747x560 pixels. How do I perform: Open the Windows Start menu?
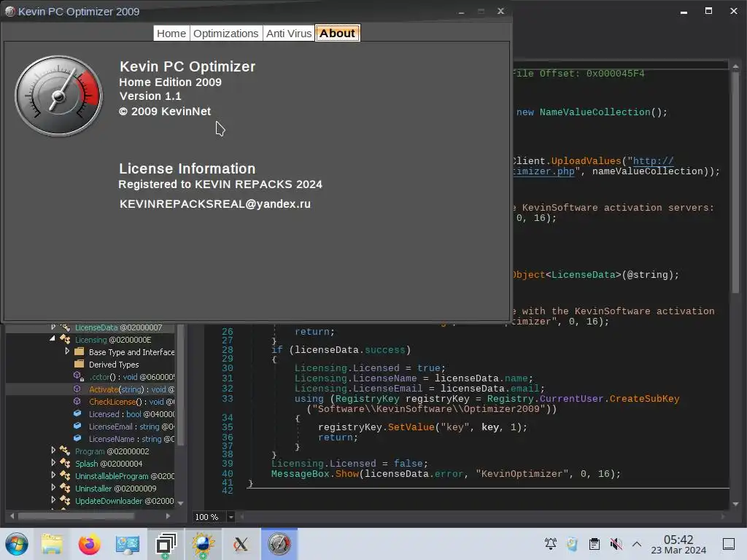[17, 544]
